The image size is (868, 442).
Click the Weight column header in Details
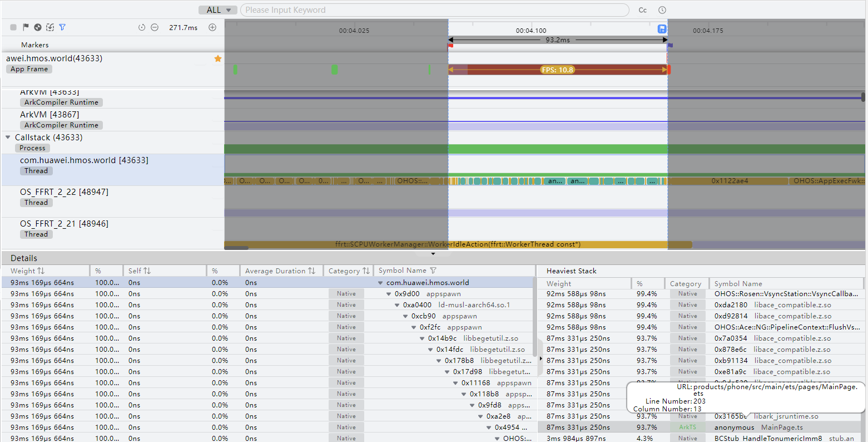pyautogui.click(x=23, y=271)
